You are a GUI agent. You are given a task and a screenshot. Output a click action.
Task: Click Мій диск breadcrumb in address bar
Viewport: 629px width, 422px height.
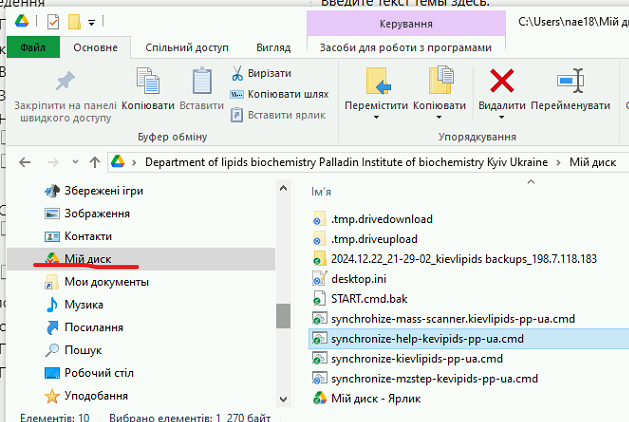pyautogui.click(x=592, y=162)
